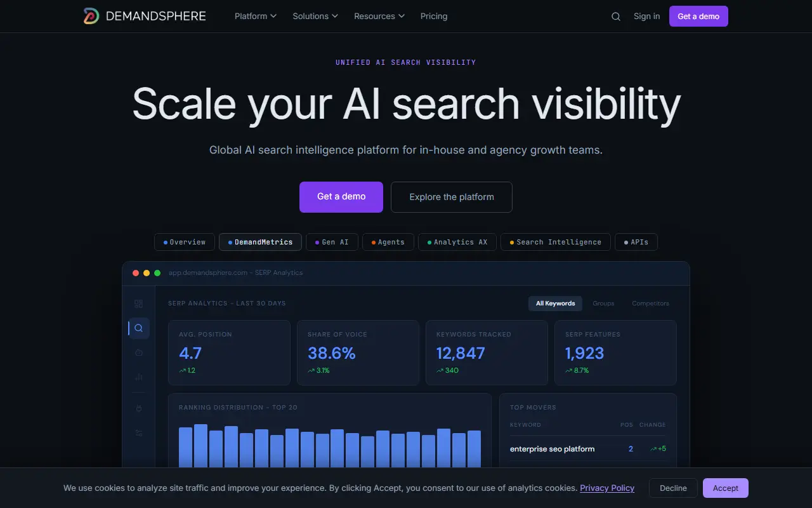Click the green window dot in mockup
This screenshot has height=508, width=812.
pos(157,273)
